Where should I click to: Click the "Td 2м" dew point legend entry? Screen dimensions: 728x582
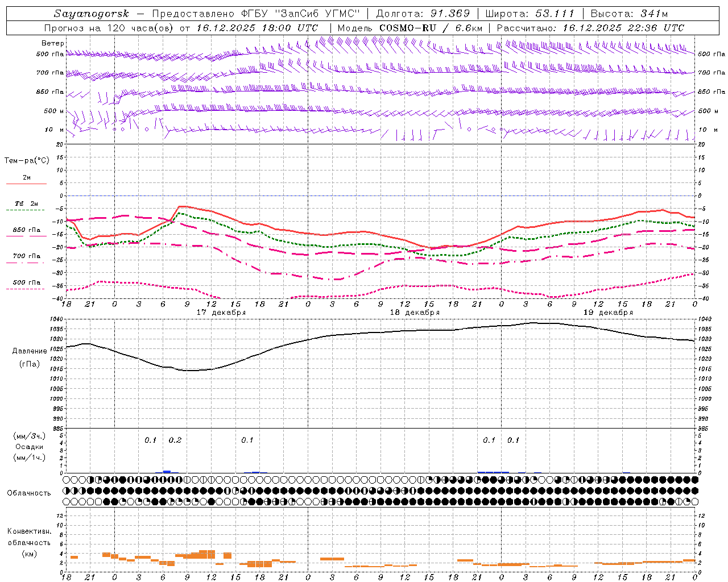coord(27,206)
